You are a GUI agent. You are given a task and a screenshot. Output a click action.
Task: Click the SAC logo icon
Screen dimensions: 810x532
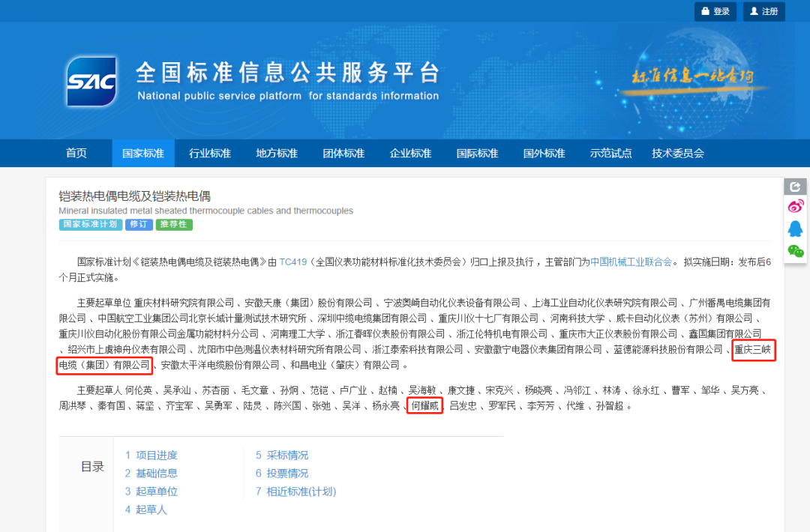(91, 82)
